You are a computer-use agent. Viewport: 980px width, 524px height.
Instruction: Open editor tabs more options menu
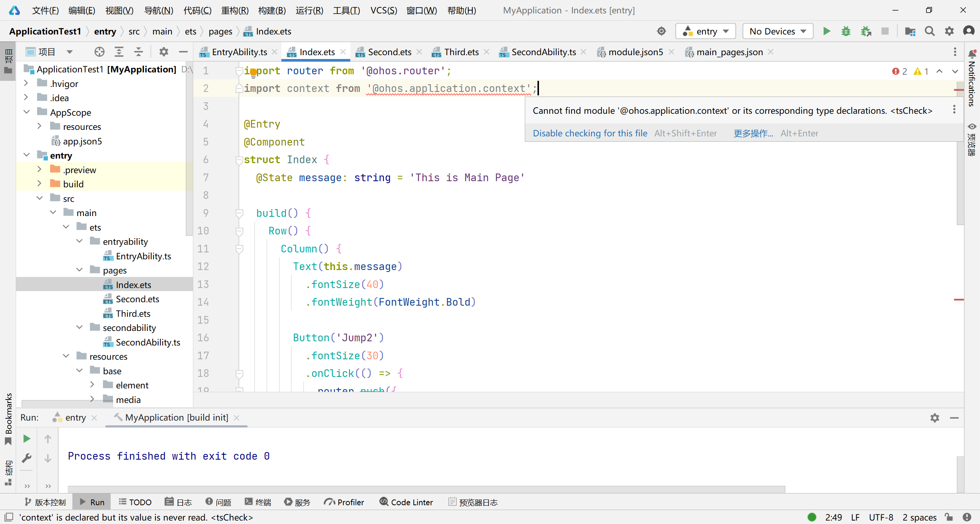click(x=955, y=52)
